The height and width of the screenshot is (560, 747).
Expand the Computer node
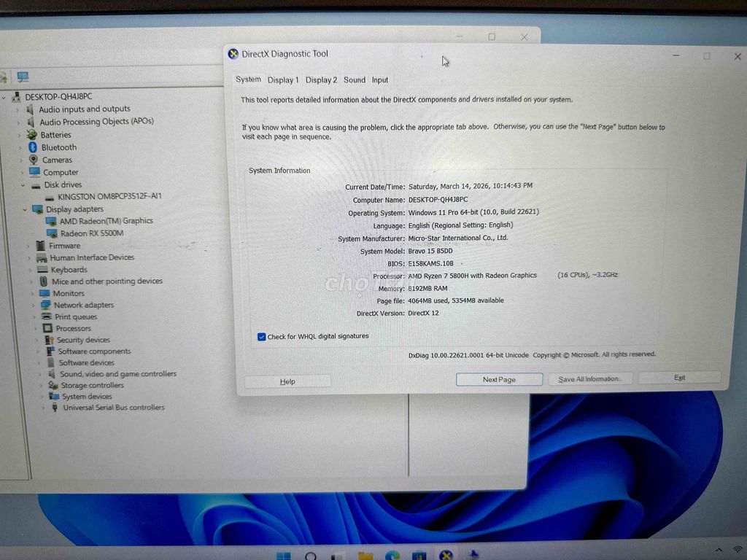click(22, 172)
